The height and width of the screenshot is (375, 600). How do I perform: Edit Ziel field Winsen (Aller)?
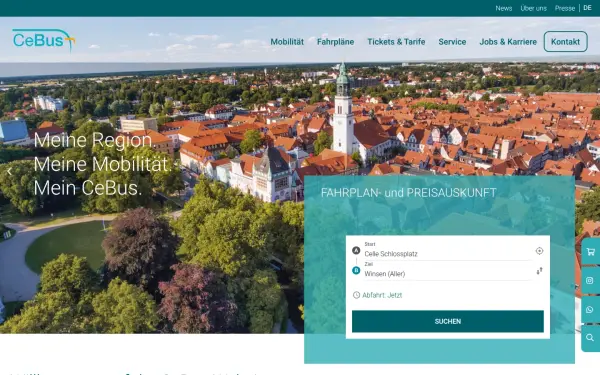[447, 274]
